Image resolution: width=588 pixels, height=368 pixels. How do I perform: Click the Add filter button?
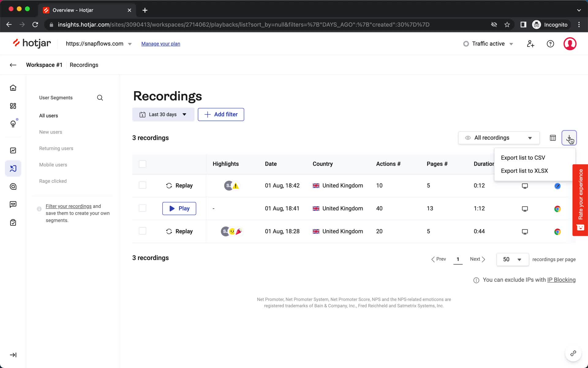221,114
